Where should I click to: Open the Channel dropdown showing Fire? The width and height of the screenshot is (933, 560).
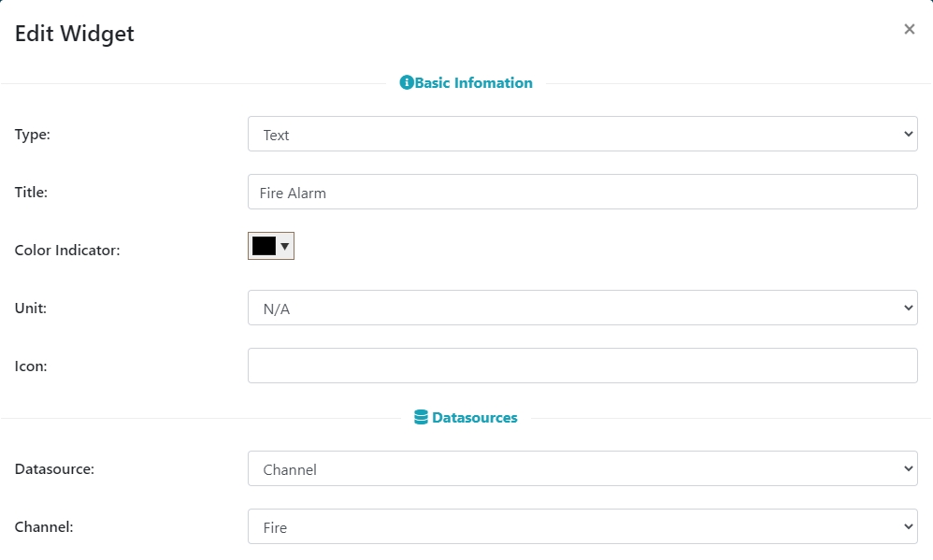pos(581,527)
